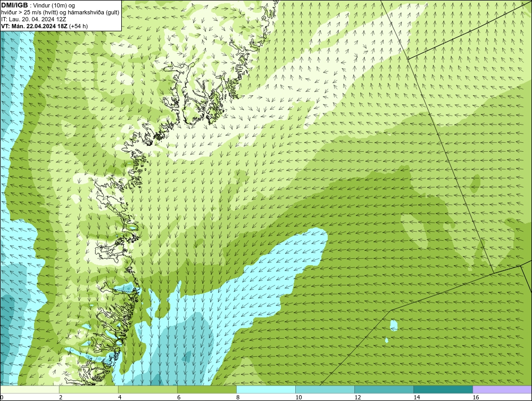532x401 pixels.
Task: Click the 14–16 m/s dark teal legend swatch
Action: 443,389
